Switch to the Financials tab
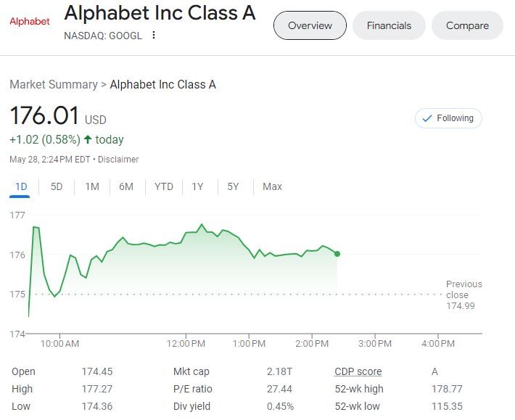 pyautogui.click(x=389, y=25)
